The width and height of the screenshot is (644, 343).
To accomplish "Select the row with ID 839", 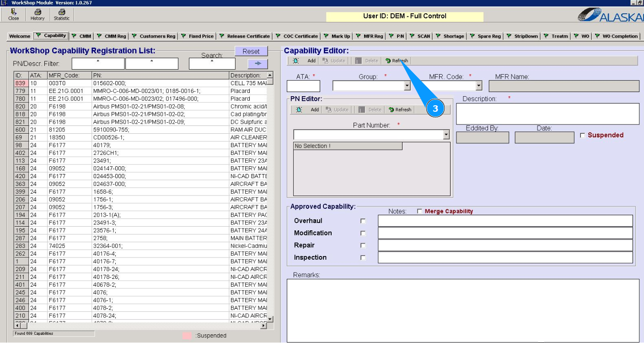I will (140, 83).
